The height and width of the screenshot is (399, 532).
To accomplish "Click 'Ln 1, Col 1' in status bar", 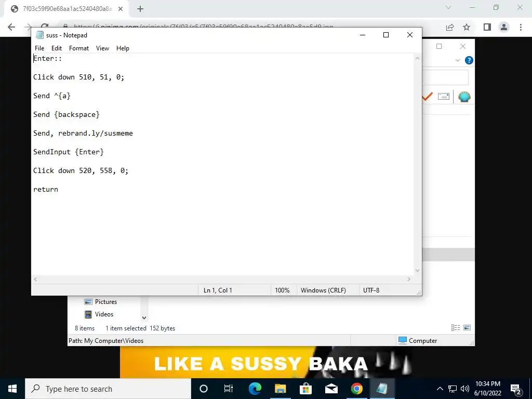I will point(218,290).
